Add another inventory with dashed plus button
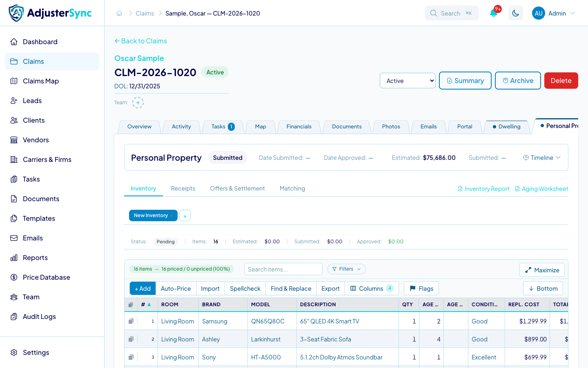The width and height of the screenshot is (588, 368). coord(185,215)
